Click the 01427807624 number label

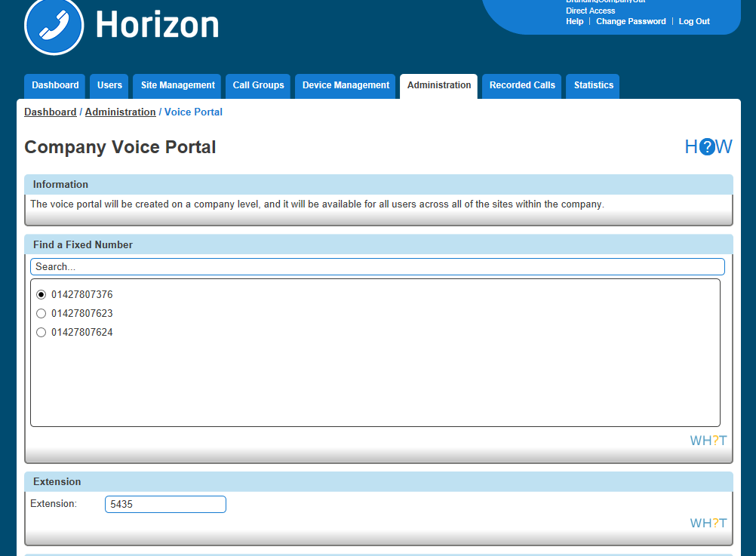point(82,332)
